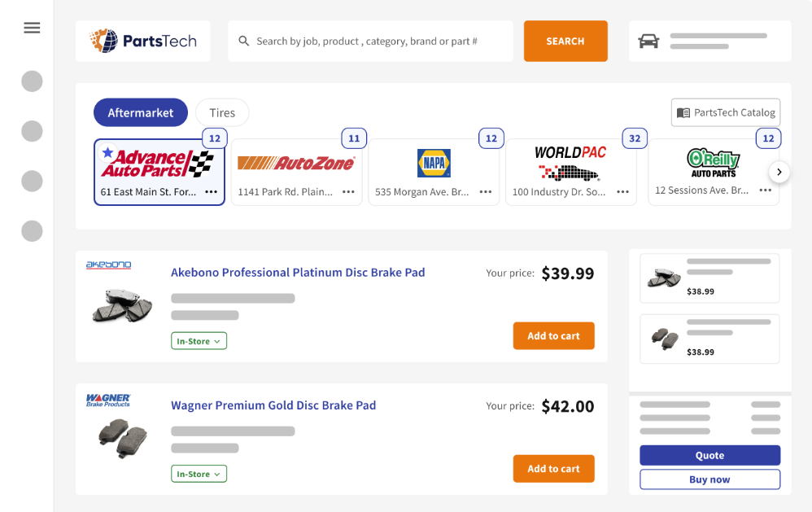Select the WORLDPAC supplier logo
The height and width of the screenshot is (512, 812).
tap(570, 160)
